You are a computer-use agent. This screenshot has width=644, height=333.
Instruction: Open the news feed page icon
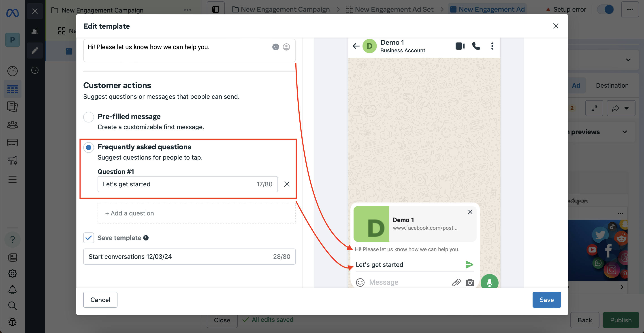(x=12, y=257)
